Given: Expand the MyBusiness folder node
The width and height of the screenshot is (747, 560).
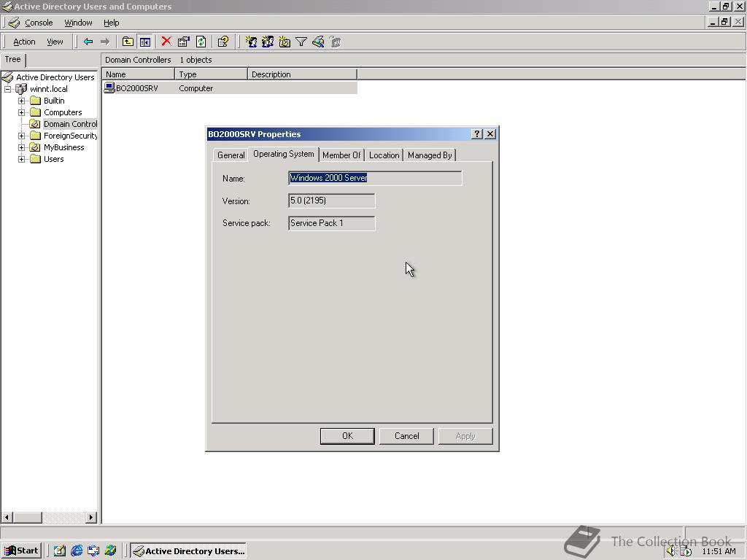Looking at the screenshot, I should (21, 147).
